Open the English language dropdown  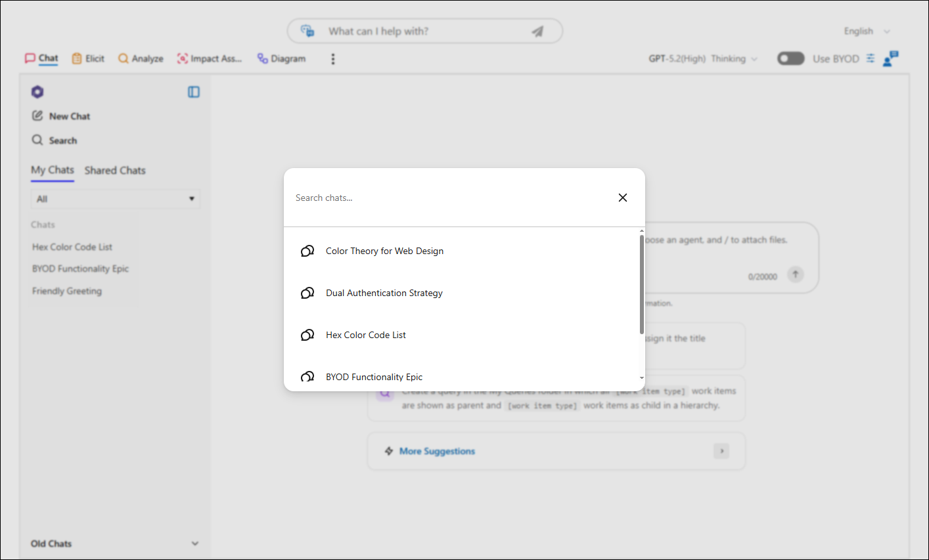(867, 31)
